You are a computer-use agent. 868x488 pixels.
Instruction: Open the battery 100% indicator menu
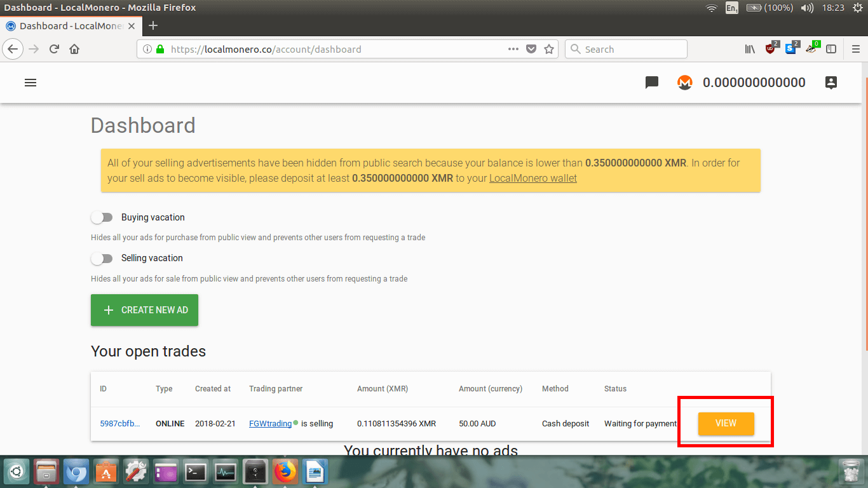770,8
